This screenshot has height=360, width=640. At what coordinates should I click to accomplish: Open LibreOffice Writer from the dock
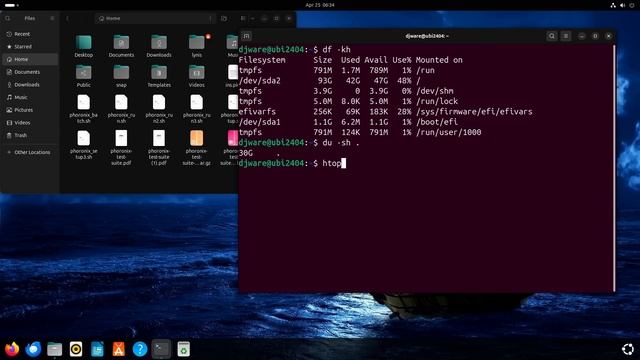pyautogui.click(x=97, y=349)
